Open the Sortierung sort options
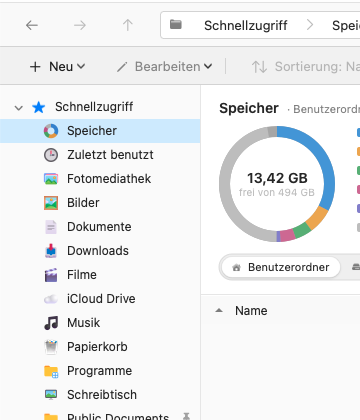 click(305, 67)
